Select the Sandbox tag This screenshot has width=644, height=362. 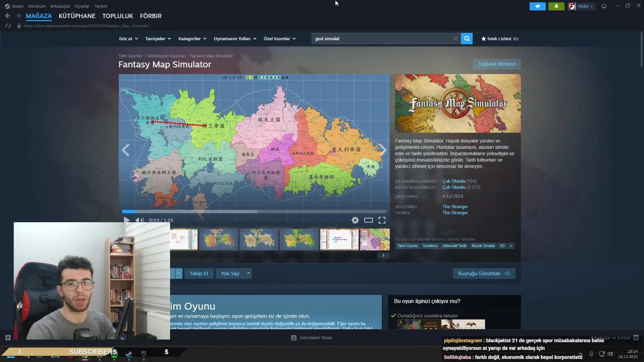430,246
